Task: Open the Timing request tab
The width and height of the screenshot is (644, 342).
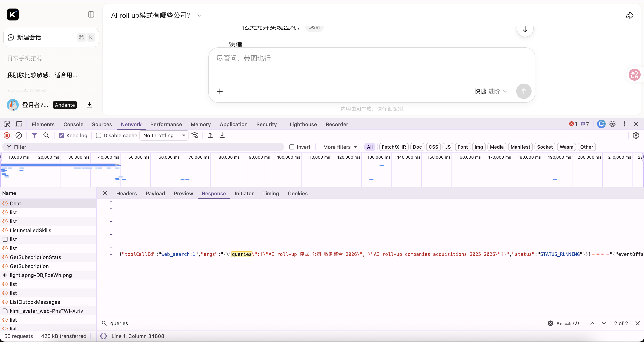Action: [270, 194]
